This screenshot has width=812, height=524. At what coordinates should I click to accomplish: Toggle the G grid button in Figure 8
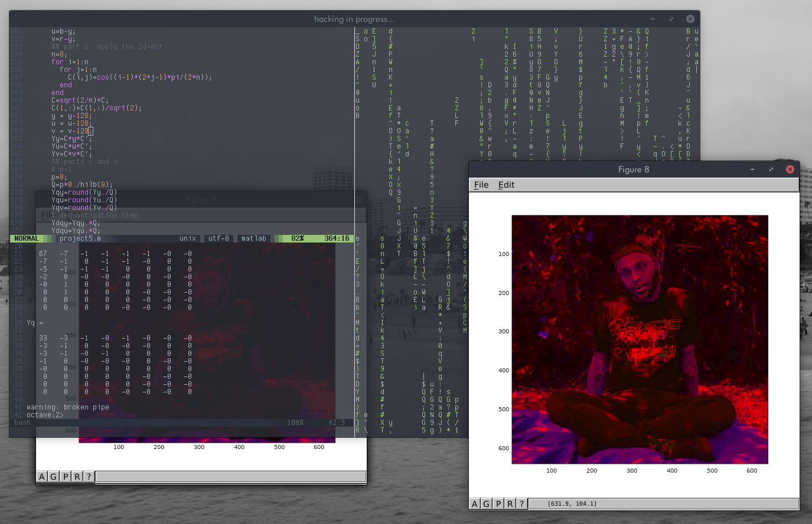[487, 504]
